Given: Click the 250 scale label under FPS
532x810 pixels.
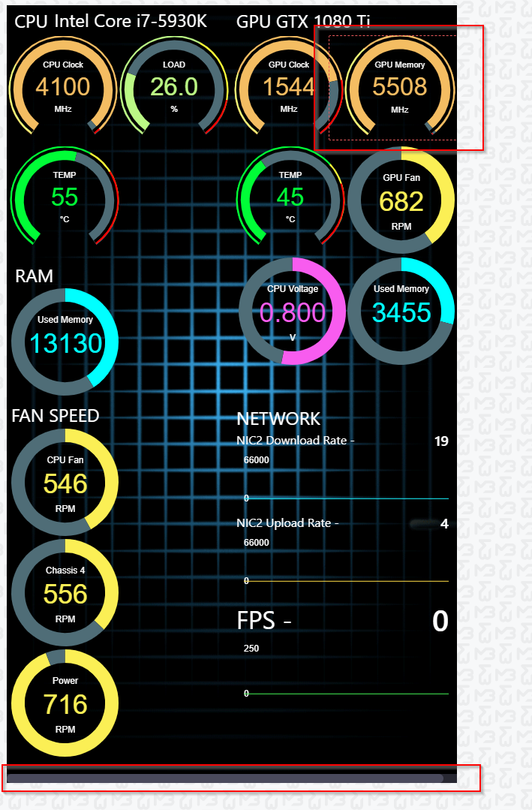Looking at the screenshot, I should point(251,649).
